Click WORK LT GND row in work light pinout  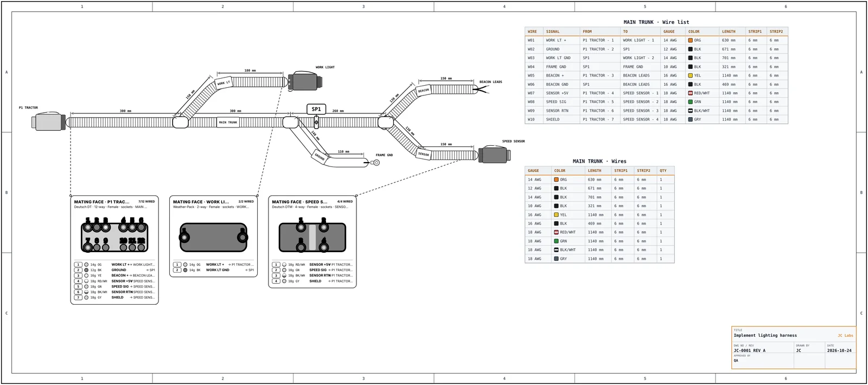tap(214, 270)
